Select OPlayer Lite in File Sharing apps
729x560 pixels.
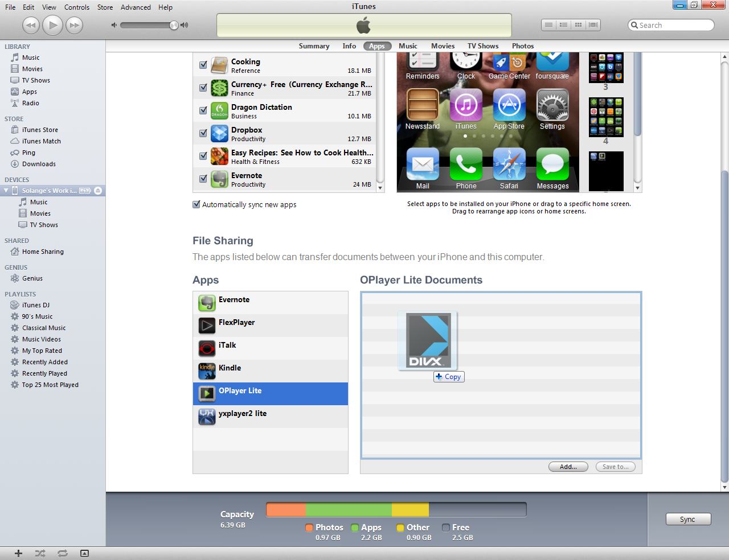[x=271, y=394]
